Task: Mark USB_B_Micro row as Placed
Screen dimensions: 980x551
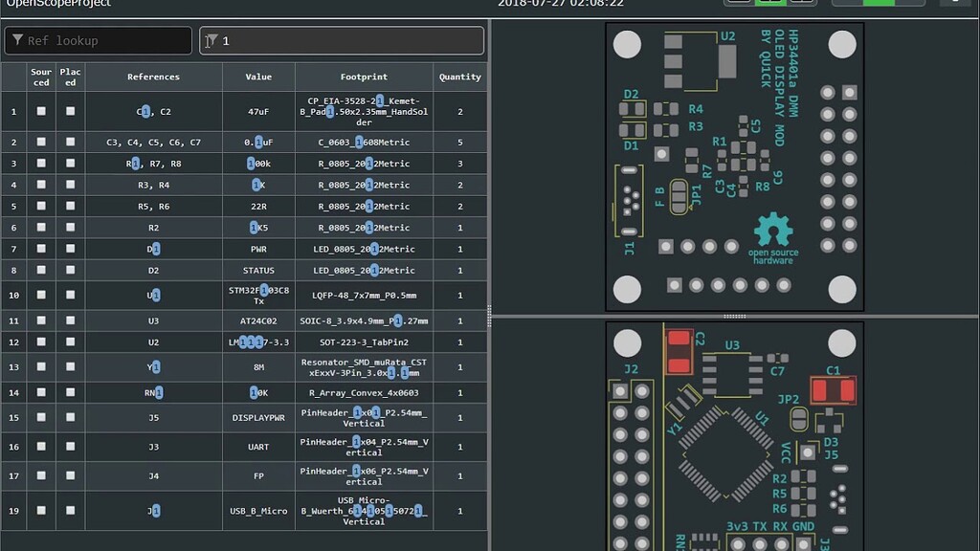Action: pos(71,511)
